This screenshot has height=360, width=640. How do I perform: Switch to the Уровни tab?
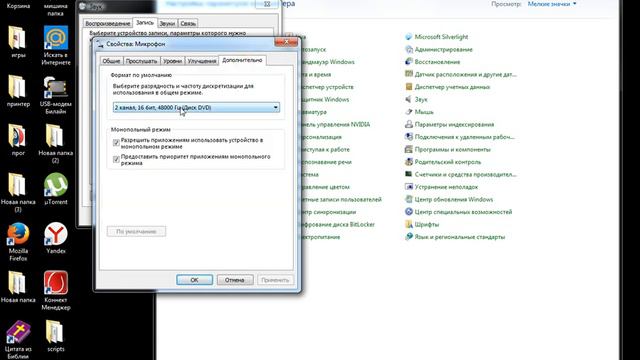tap(172, 61)
